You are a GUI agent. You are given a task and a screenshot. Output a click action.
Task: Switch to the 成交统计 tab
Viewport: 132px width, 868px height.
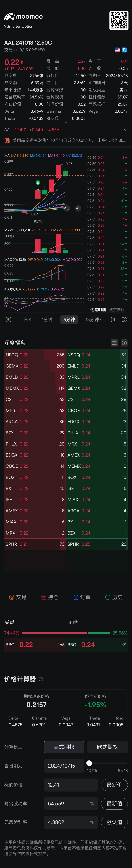[117, 310]
